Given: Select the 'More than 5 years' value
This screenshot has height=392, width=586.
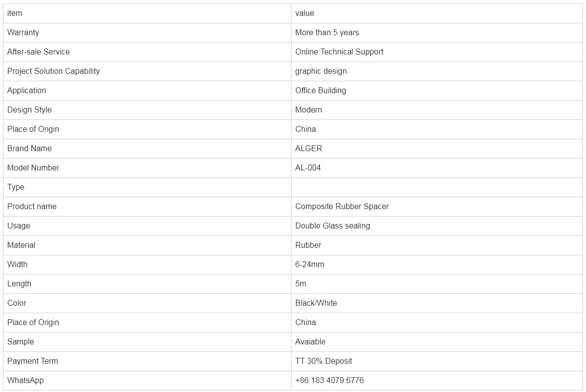Looking at the screenshot, I should click(x=327, y=33).
